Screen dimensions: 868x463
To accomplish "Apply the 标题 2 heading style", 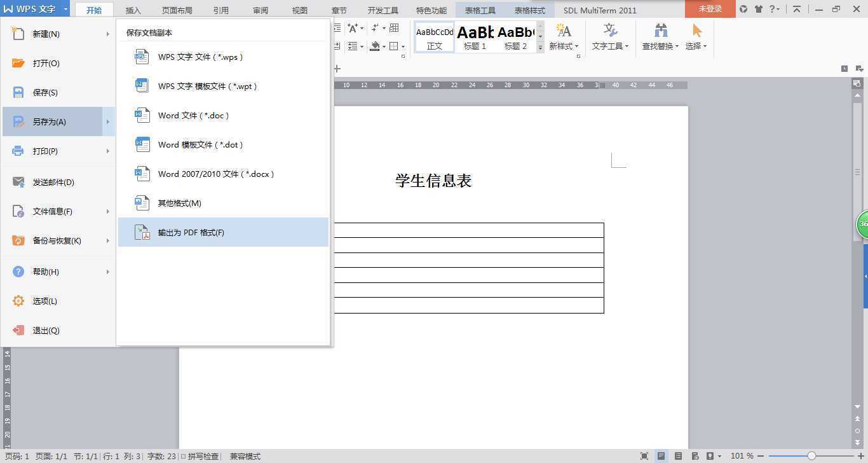I will (516, 38).
